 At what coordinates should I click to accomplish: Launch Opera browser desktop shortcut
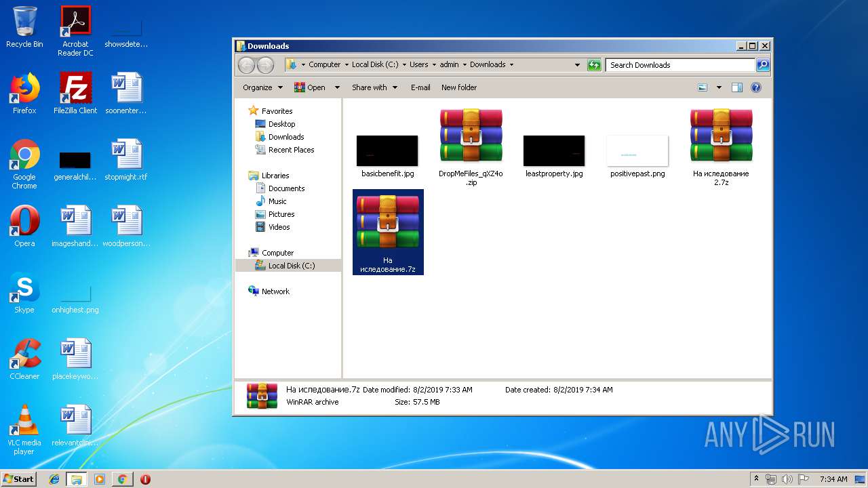[24, 226]
